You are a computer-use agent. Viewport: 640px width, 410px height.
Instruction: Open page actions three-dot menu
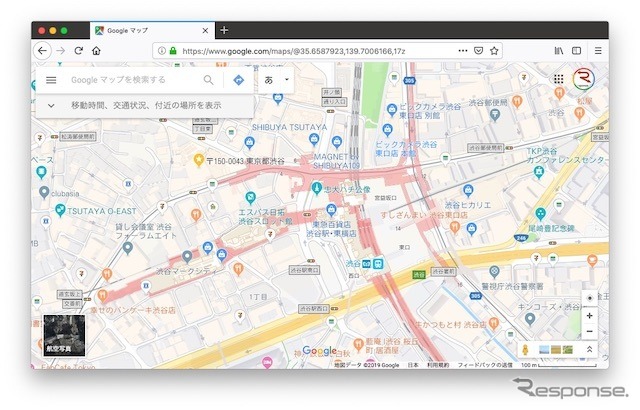click(462, 51)
